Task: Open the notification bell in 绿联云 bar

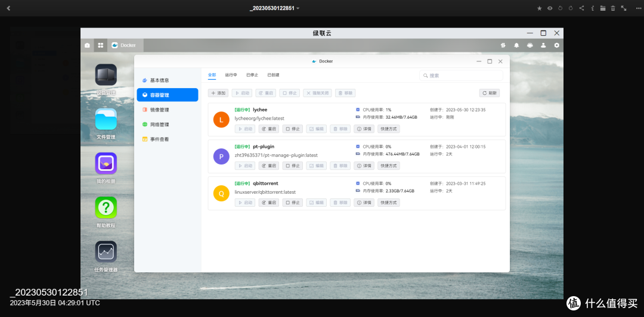Action: click(x=516, y=45)
